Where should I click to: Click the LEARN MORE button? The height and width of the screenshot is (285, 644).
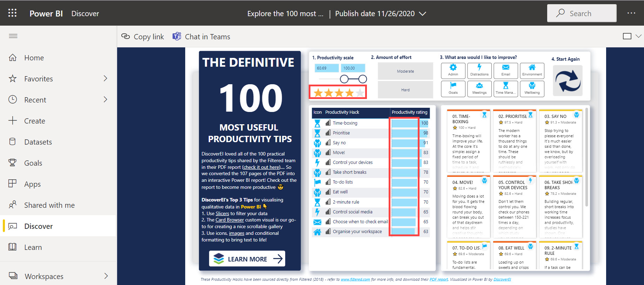click(247, 259)
